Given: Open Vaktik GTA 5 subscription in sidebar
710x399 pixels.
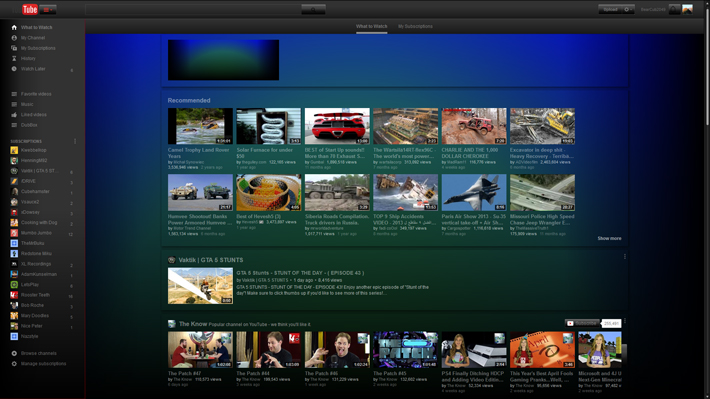Looking at the screenshot, I should click(x=39, y=171).
